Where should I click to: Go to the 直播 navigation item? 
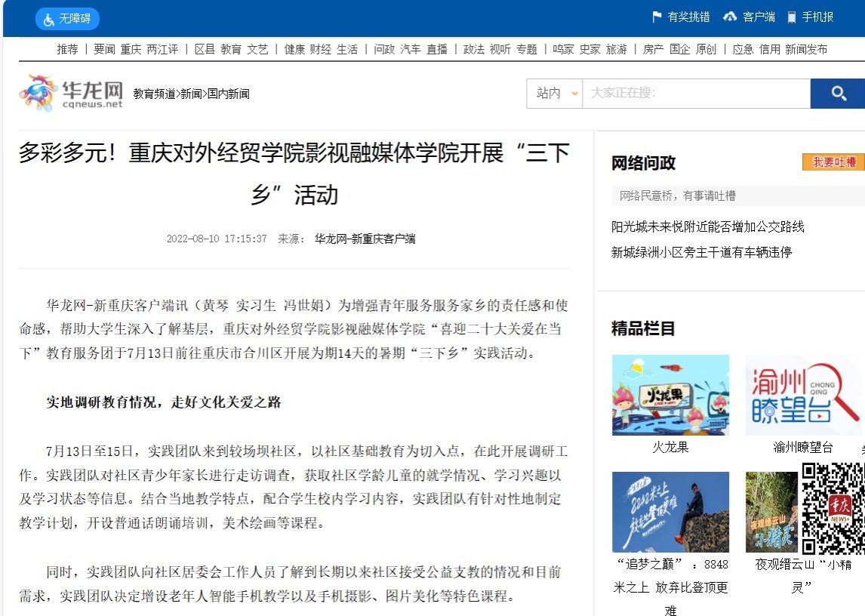[x=437, y=49]
